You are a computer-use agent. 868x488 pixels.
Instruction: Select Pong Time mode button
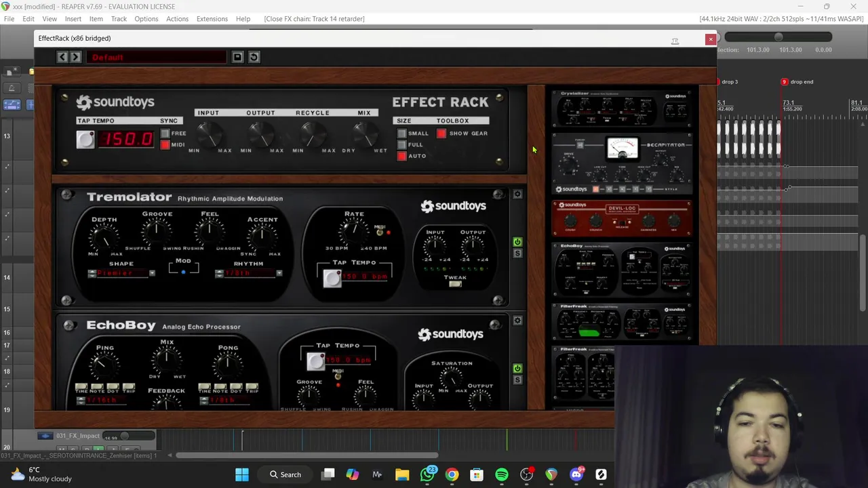point(204,386)
